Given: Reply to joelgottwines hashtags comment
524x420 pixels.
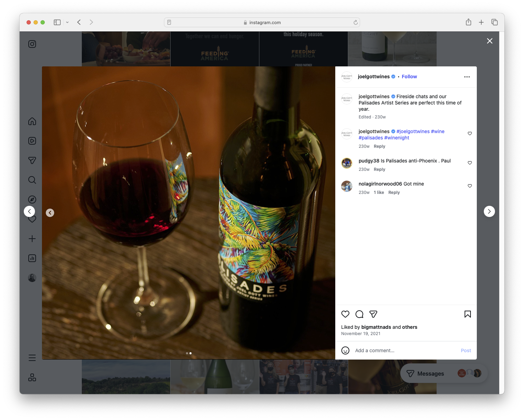Looking at the screenshot, I should (x=380, y=146).
